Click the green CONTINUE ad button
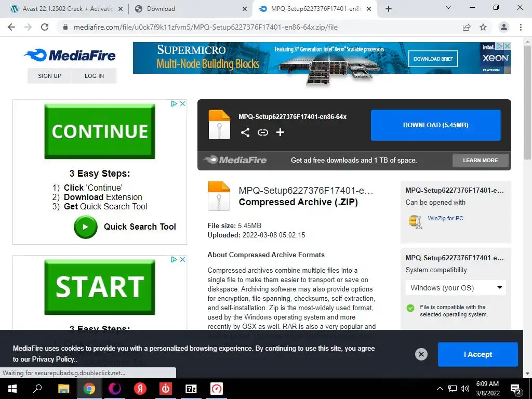Viewport: 532px width, 399px height. 100,131
